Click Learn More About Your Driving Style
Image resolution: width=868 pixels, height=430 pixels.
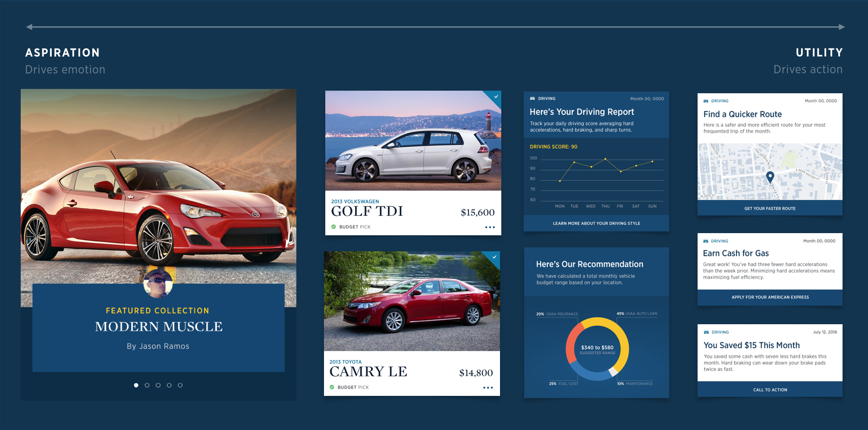tap(596, 223)
